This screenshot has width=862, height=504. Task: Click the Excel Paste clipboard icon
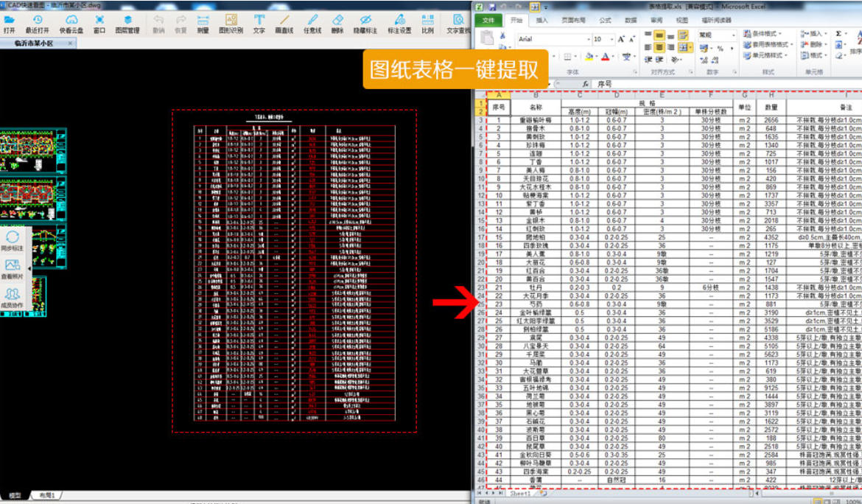click(x=487, y=38)
